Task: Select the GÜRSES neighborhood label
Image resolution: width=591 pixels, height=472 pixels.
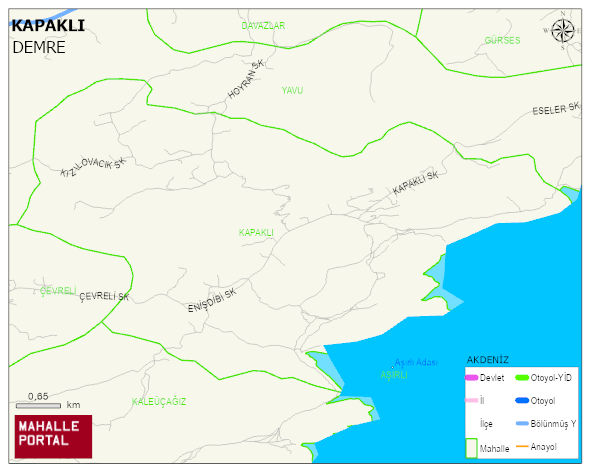Action: (x=502, y=40)
